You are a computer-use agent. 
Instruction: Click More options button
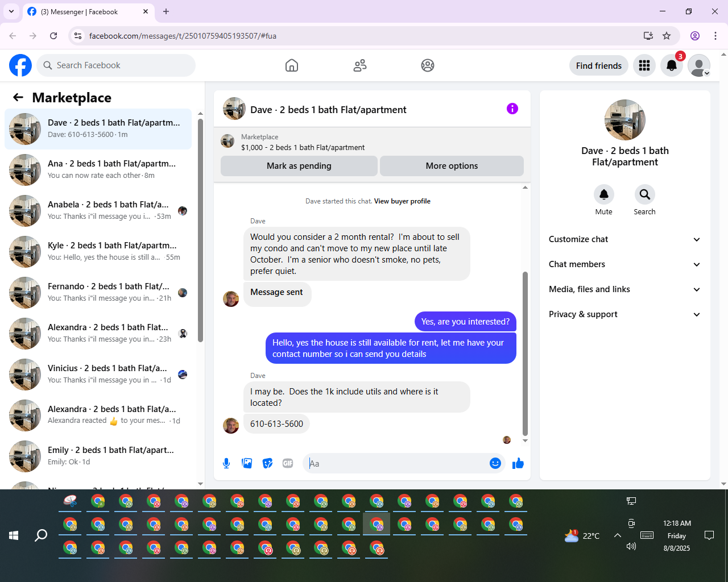[x=452, y=166]
